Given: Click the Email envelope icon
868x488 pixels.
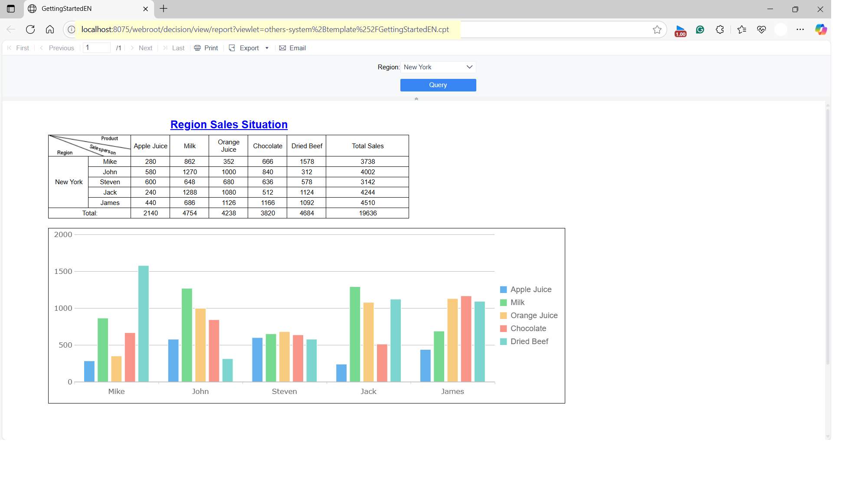Looking at the screenshot, I should pos(282,48).
